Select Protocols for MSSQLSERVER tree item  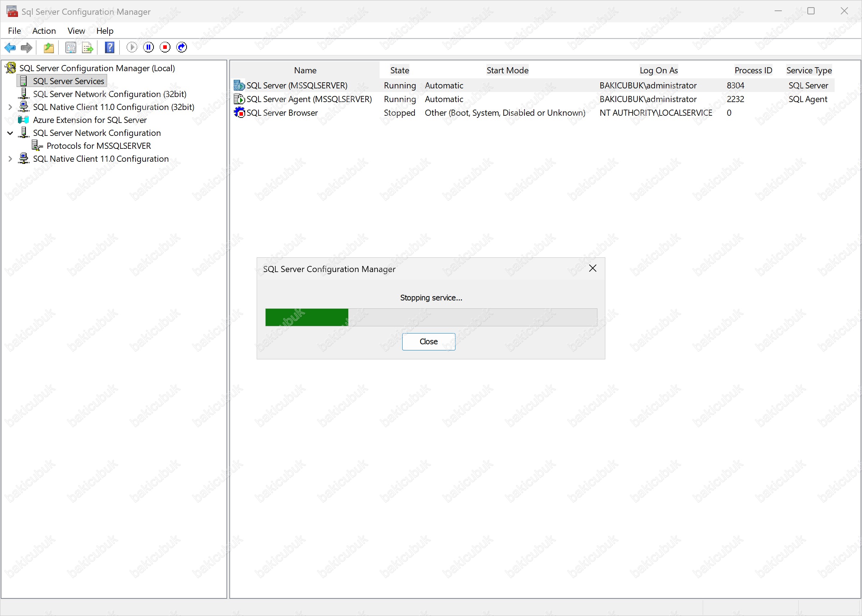coord(98,146)
